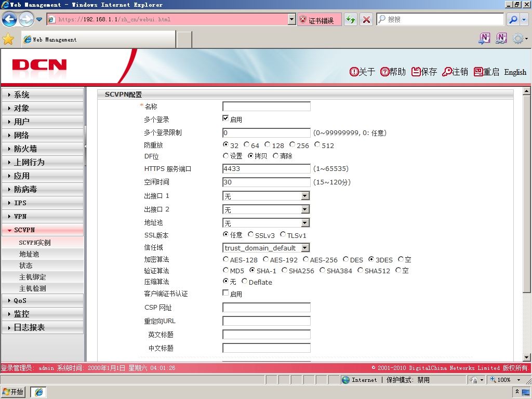Open the Start (开始) button

click(x=12, y=392)
